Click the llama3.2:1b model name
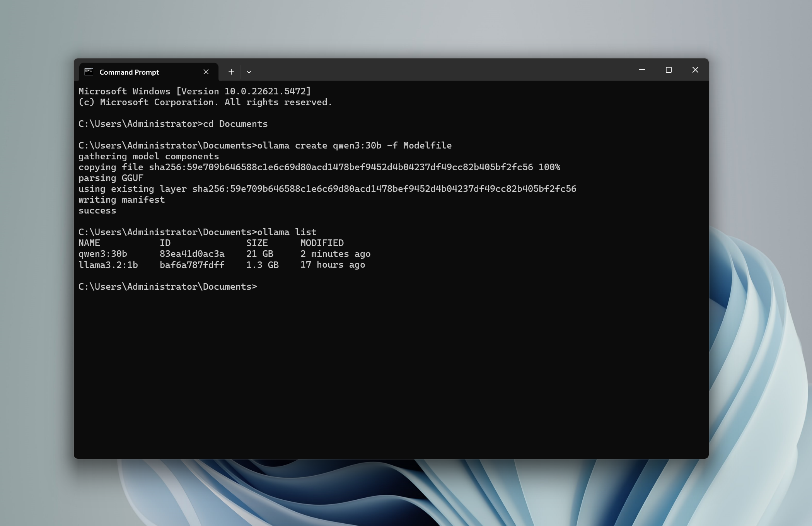The height and width of the screenshot is (526, 812). 108,265
